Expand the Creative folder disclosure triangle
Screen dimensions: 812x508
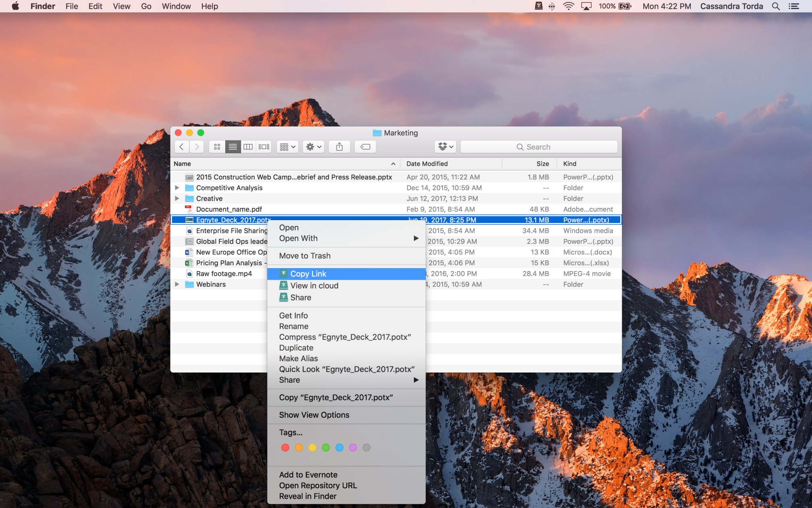click(177, 198)
